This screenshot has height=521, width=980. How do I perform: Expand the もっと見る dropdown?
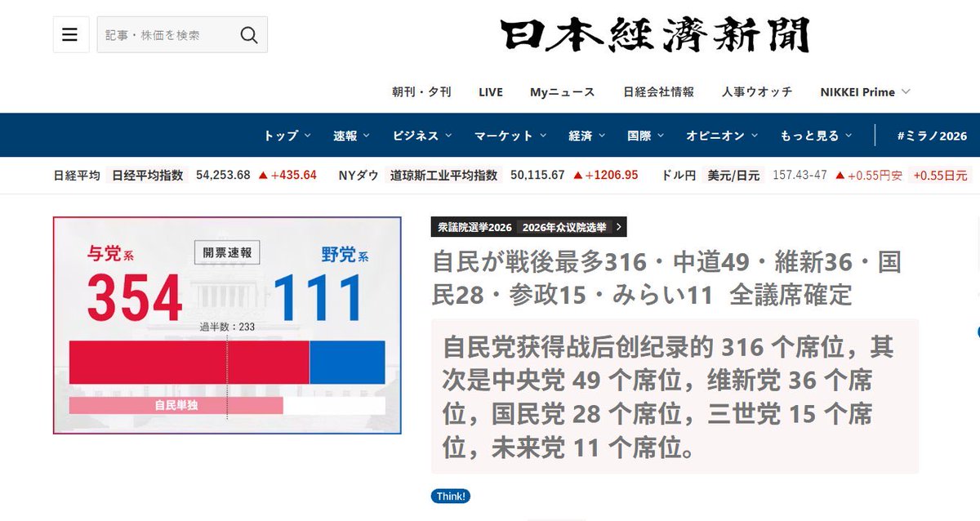tap(813, 135)
